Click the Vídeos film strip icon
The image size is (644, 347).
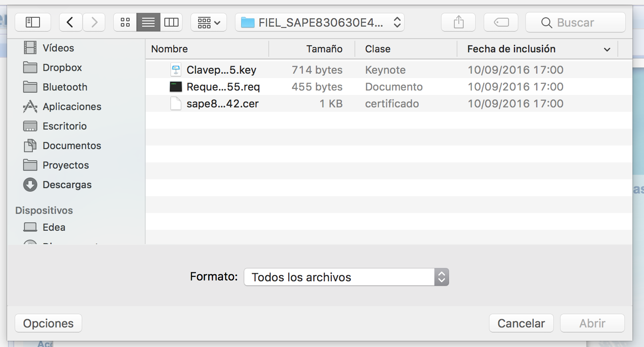(x=30, y=47)
